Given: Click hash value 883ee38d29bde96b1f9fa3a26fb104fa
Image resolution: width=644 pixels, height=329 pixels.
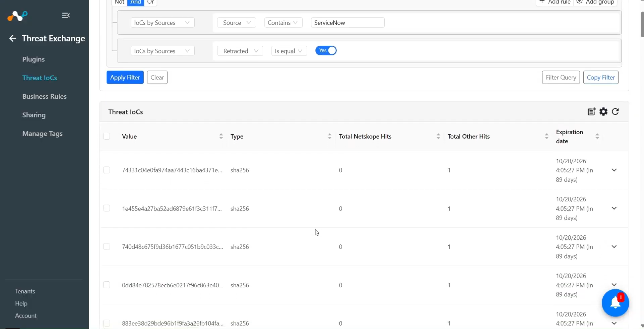Looking at the screenshot, I should click(172, 323).
